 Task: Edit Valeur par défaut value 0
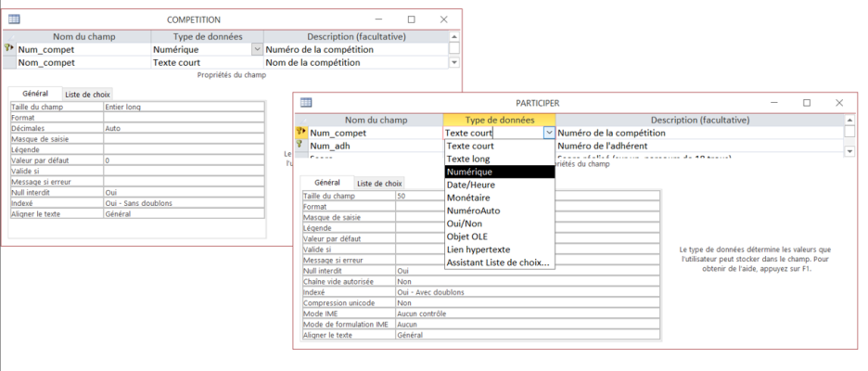click(x=184, y=160)
